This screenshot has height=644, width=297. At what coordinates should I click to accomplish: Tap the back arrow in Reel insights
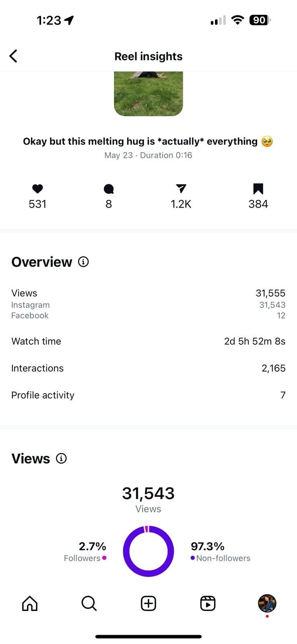[13, 56]
